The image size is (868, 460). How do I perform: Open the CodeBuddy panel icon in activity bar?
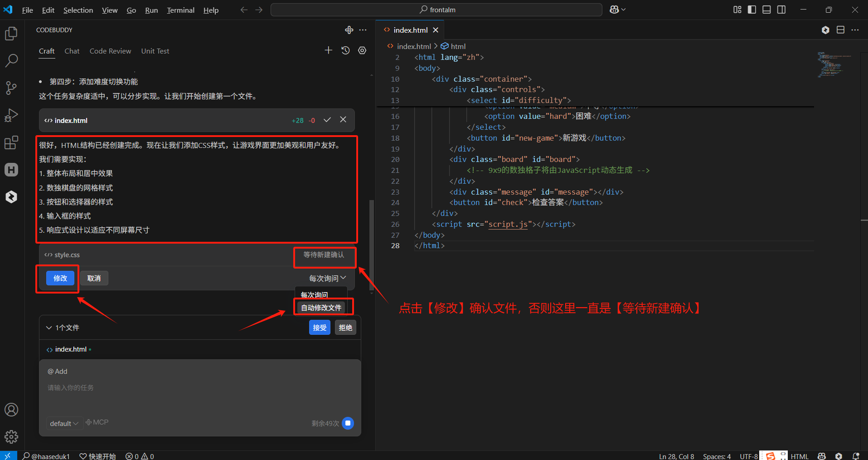(11, 197)
